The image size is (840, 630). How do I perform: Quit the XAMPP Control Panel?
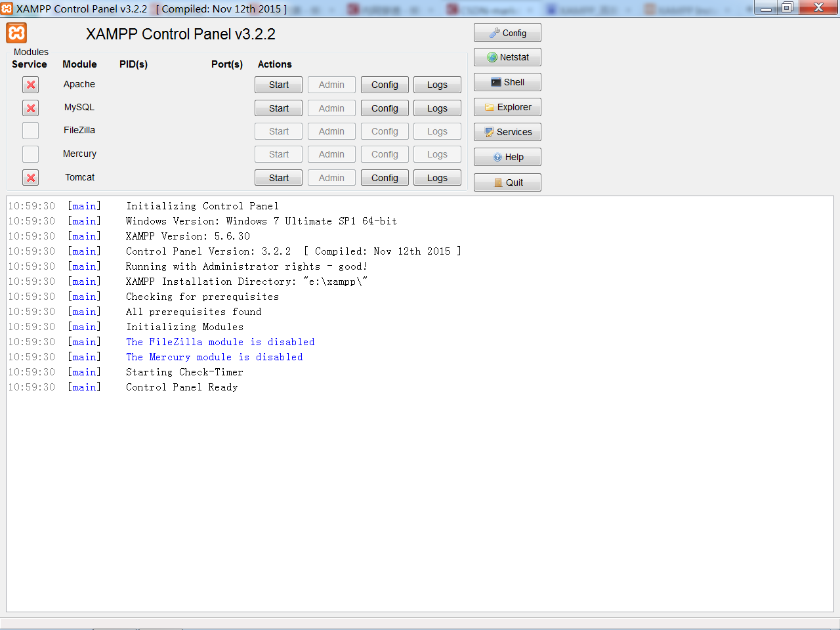click(x=507, y=182)
